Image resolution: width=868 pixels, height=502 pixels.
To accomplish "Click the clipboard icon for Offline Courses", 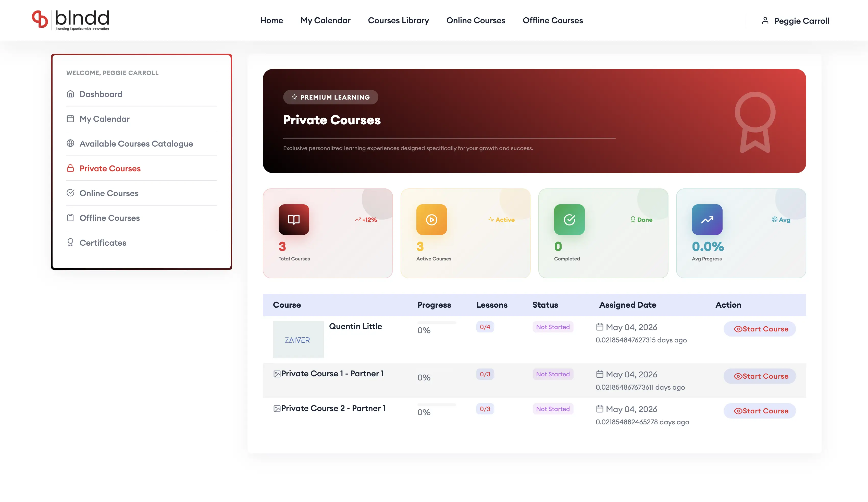I will (70, 218).
